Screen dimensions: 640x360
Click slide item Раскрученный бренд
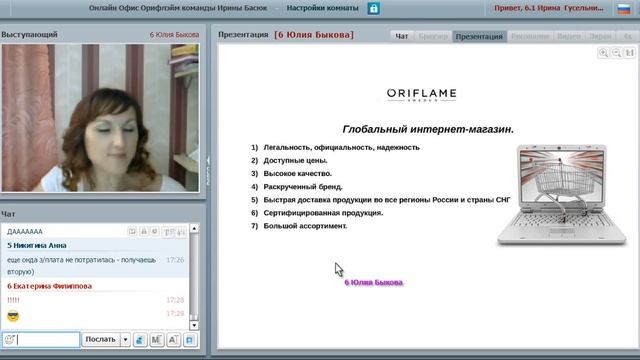303,187
